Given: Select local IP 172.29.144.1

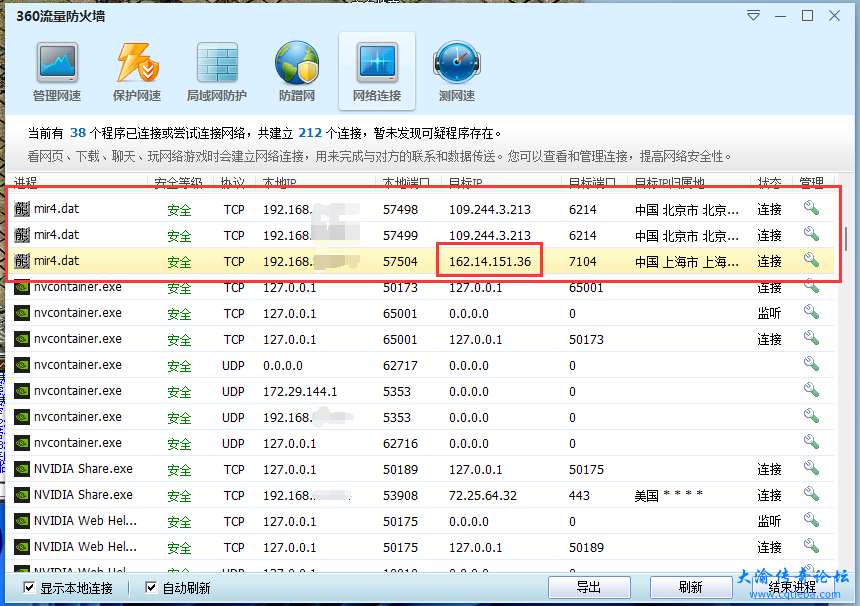Looking at the screenshot, I should coord(300,392).
